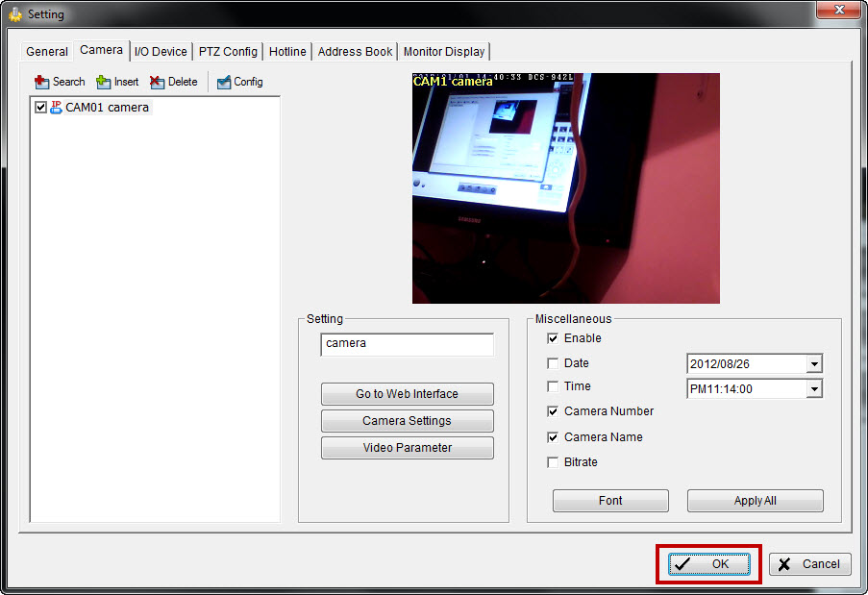This screenshot has width=868, height=595.
Task: Open the PM11:14:00 time dropdown
Action: [x=814, y=389]
